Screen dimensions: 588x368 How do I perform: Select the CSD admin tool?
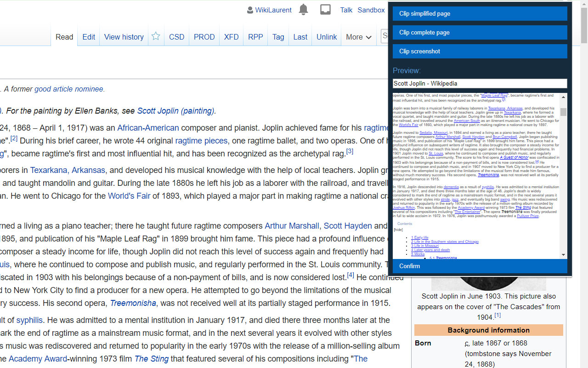coord(176,37)
